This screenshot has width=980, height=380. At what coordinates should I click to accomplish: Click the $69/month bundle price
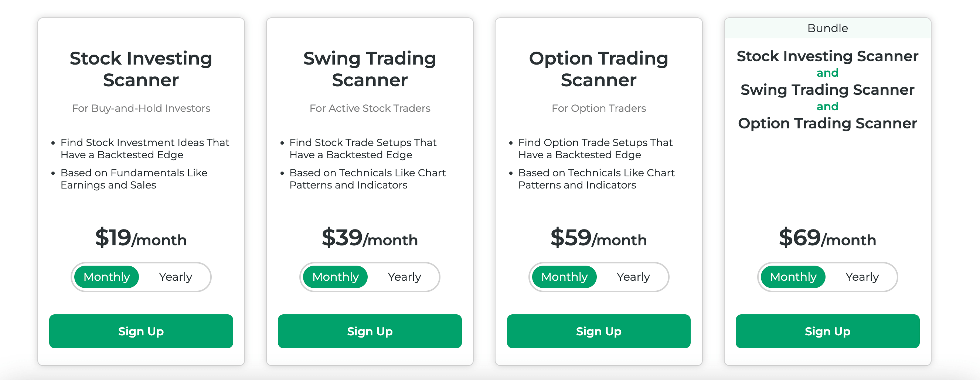(x=827, y=239)
